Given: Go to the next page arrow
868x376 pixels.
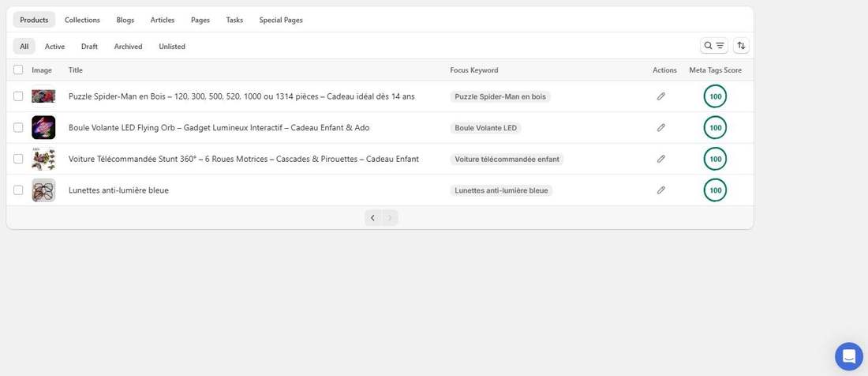Looking at the screenshot, I should click(x=390, y=218).
